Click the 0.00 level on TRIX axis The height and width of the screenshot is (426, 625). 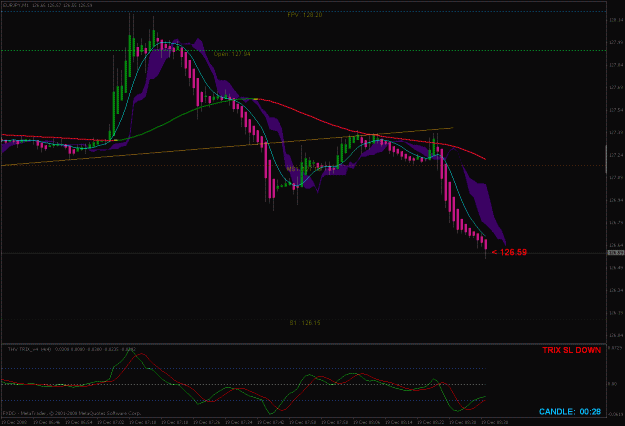613,384
